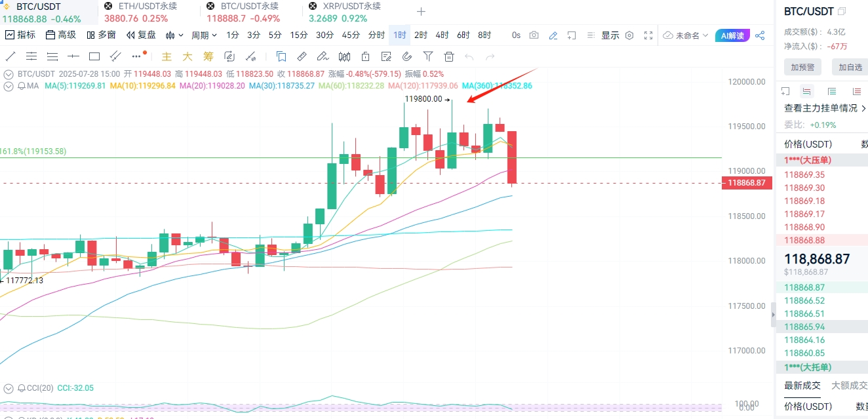Click the paperclip magnet icon
Viewport: 868px width, 419px height.
click(x=406, y=56)
